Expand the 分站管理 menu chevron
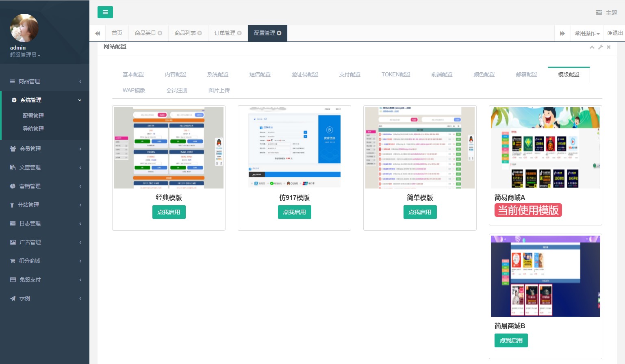The image size is (625, 364). pos(80,205)
